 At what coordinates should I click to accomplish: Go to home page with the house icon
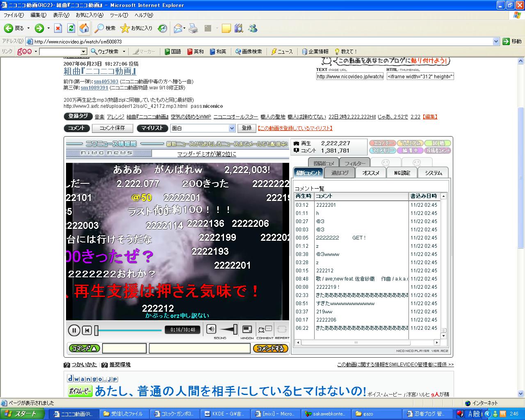click(x=84, y=28)
